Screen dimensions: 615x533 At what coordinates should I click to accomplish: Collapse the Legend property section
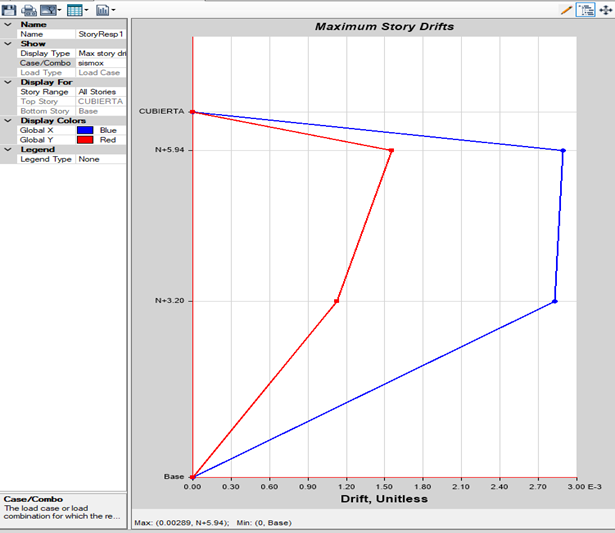(x=7, y=149)
